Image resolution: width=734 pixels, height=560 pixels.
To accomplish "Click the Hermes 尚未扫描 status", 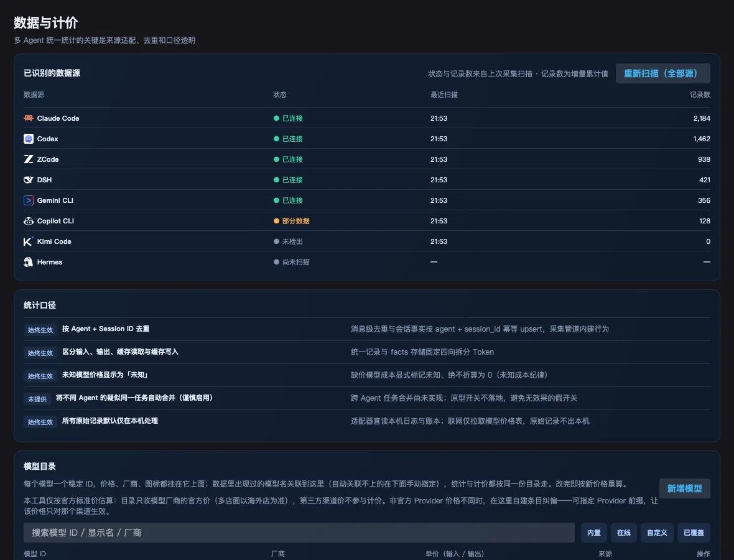I will pyautogui.click(x=292, y=262).
